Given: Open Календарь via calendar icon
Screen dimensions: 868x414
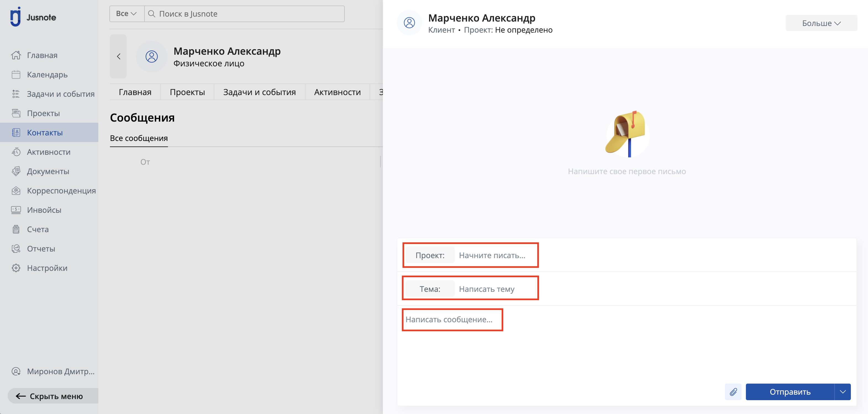Looking at the screenshot, I should click(16, 75).
